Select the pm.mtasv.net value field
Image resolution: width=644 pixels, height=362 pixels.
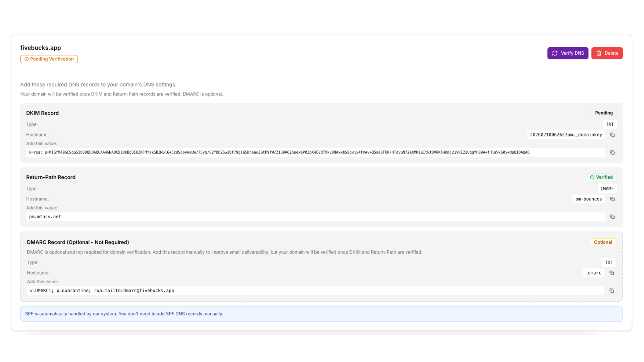point(315,217)
